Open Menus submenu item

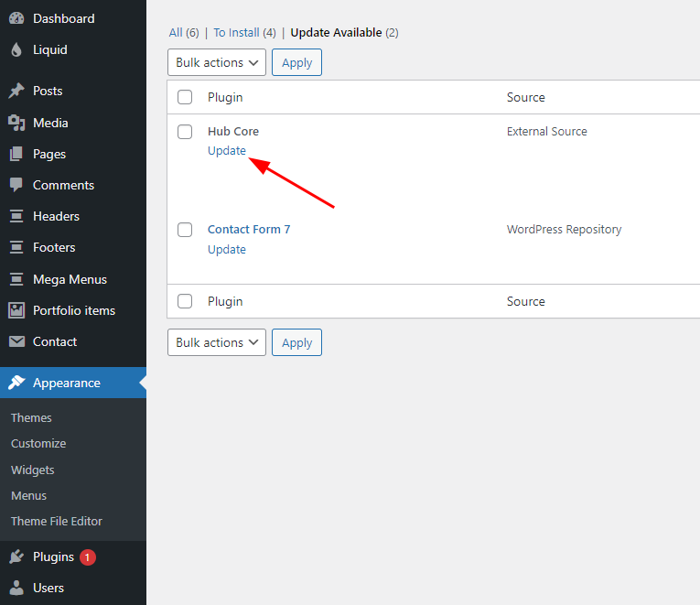pos(28,495)
